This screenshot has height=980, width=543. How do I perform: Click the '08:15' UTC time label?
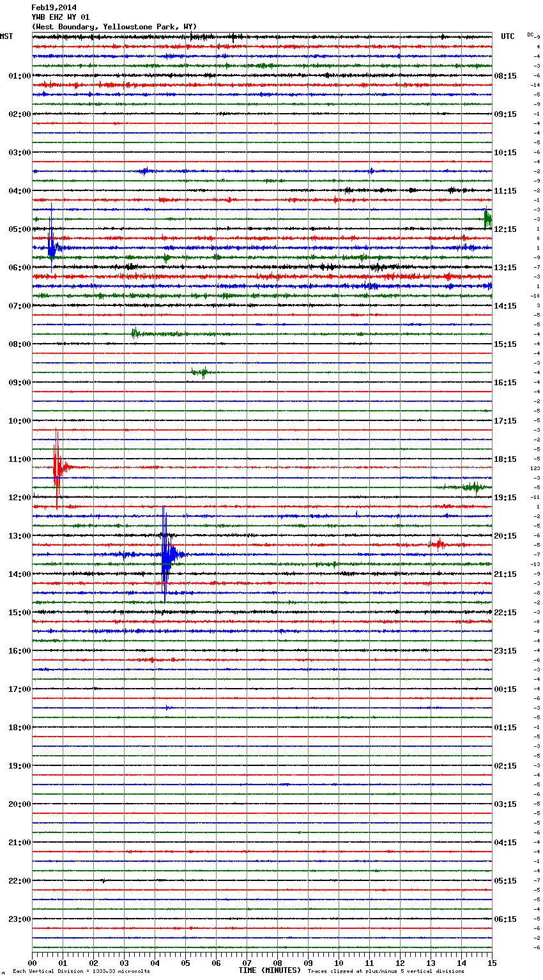(x=505, y=76)
